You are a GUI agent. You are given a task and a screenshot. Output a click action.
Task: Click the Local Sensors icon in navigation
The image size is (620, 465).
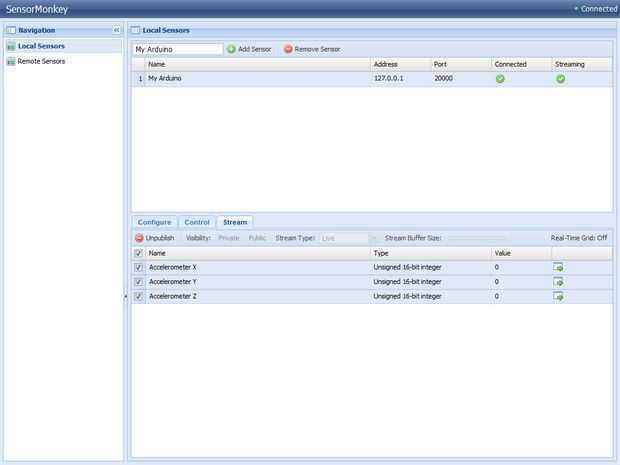[11, 46]
